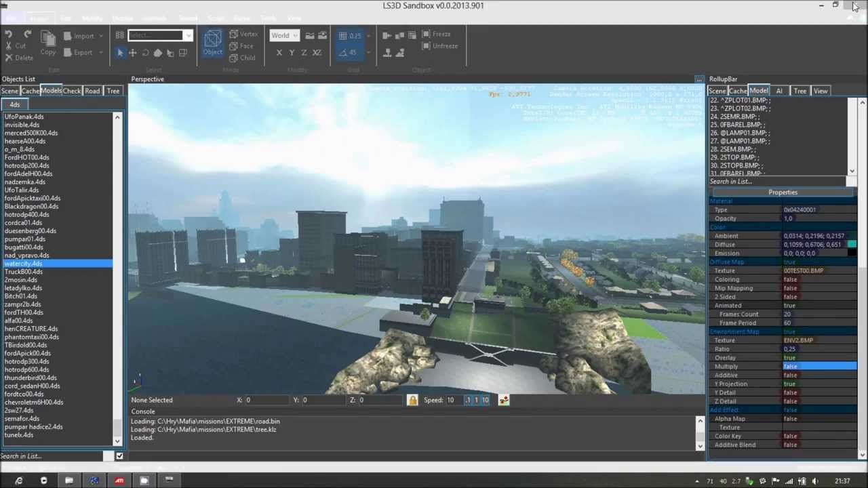Activate the Rotate tool

click(145, 52)
